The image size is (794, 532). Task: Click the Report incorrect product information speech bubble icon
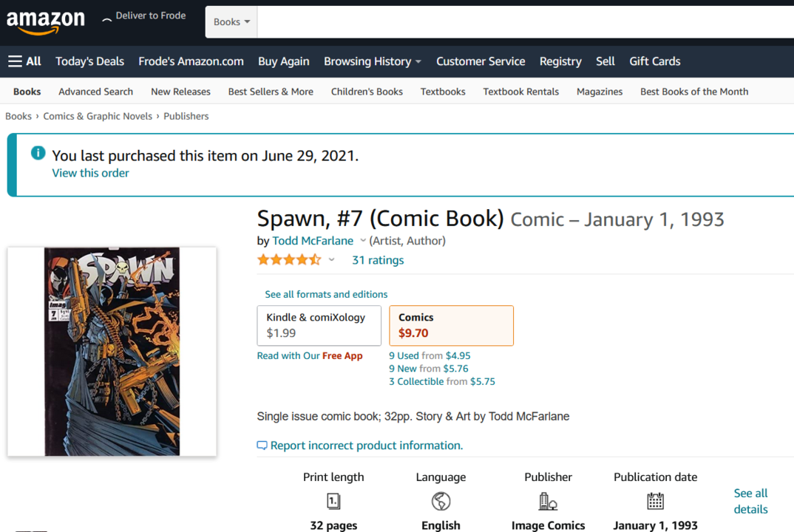pos(262,446)
